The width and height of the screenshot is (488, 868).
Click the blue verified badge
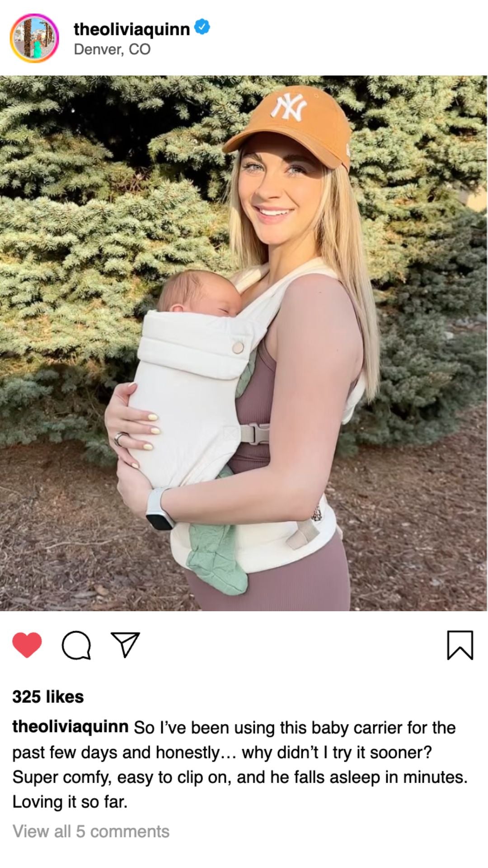(x=202, y=28)
